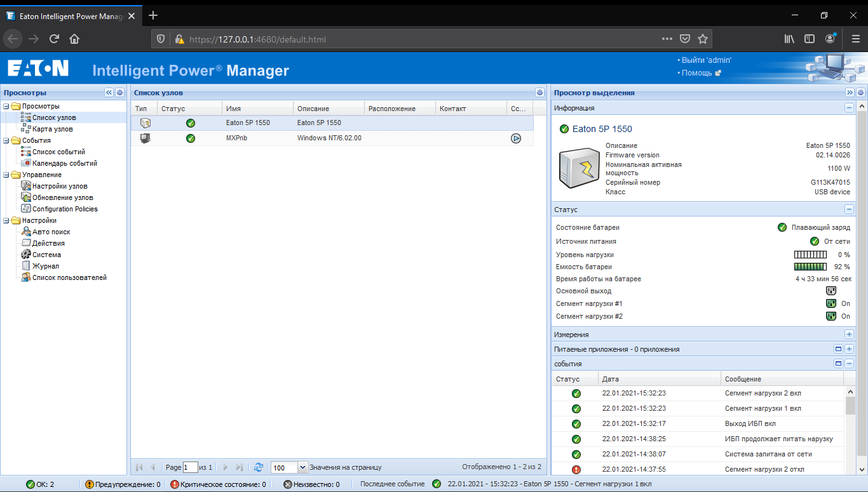Collapse the события section
868x492 pixels.
pyautogui.click(x=849, y=364)
